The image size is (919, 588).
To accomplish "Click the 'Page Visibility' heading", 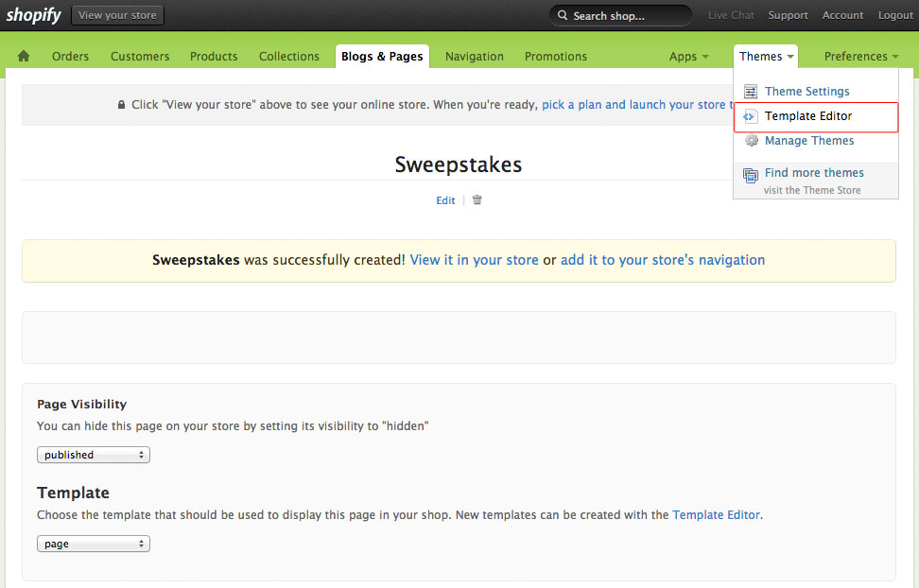I will [x=81, y=404].
